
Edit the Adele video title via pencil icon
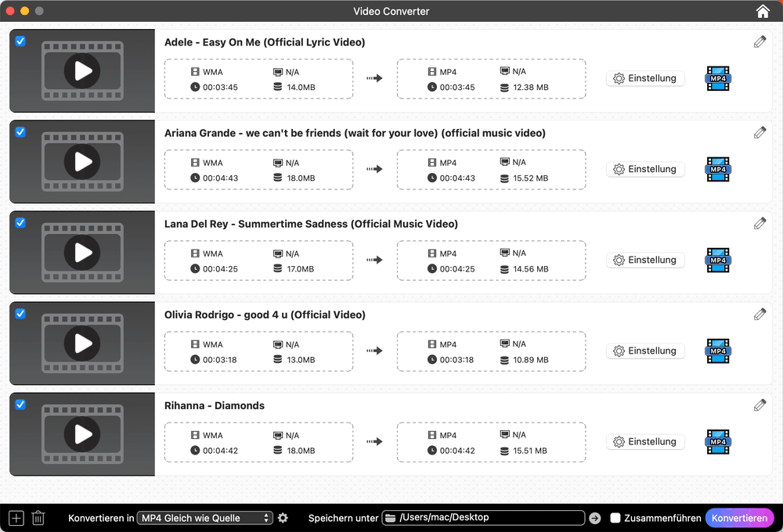760,41
